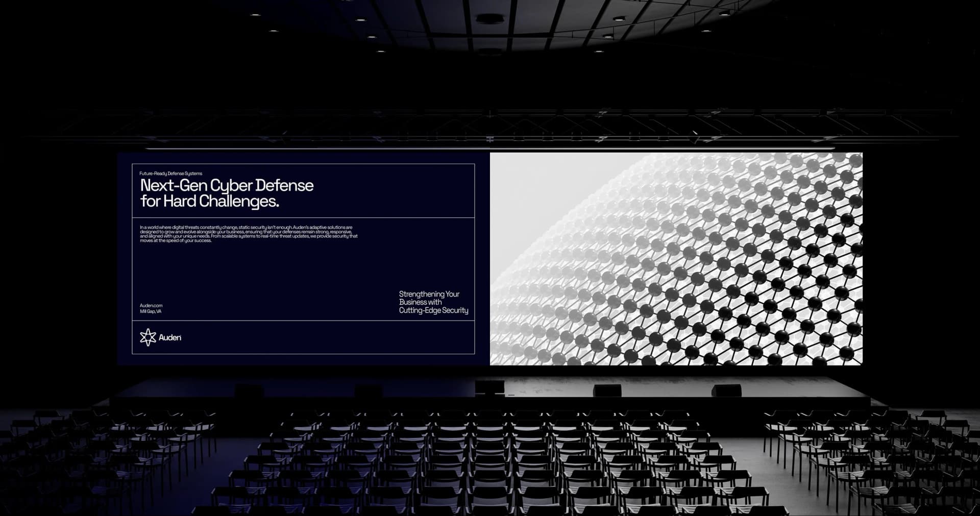Click the Auden star logo icon
This screenshot has height=516, width=980.
(x=148, y=337)
